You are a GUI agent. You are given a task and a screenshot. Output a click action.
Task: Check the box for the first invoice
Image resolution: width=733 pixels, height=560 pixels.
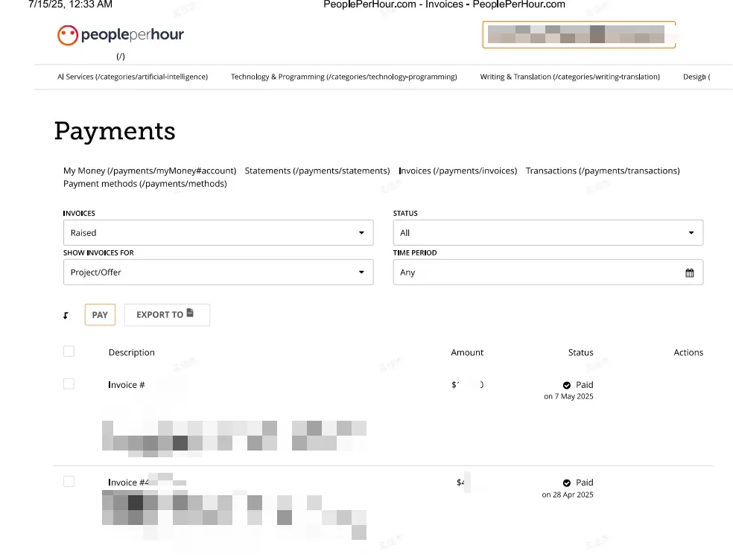click(x=69, y=384)
